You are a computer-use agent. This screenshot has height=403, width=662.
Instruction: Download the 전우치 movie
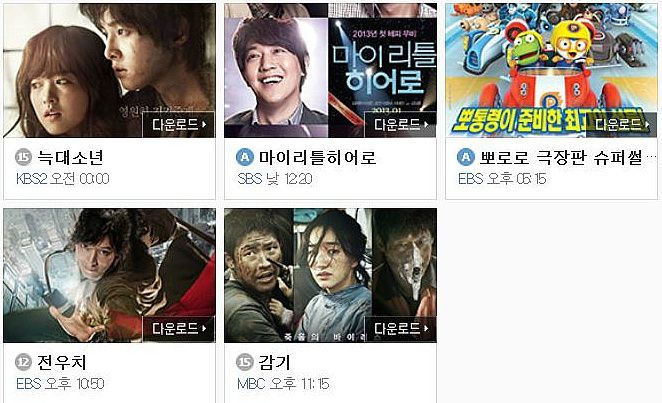pyautogui.click(x=179, y=329)
